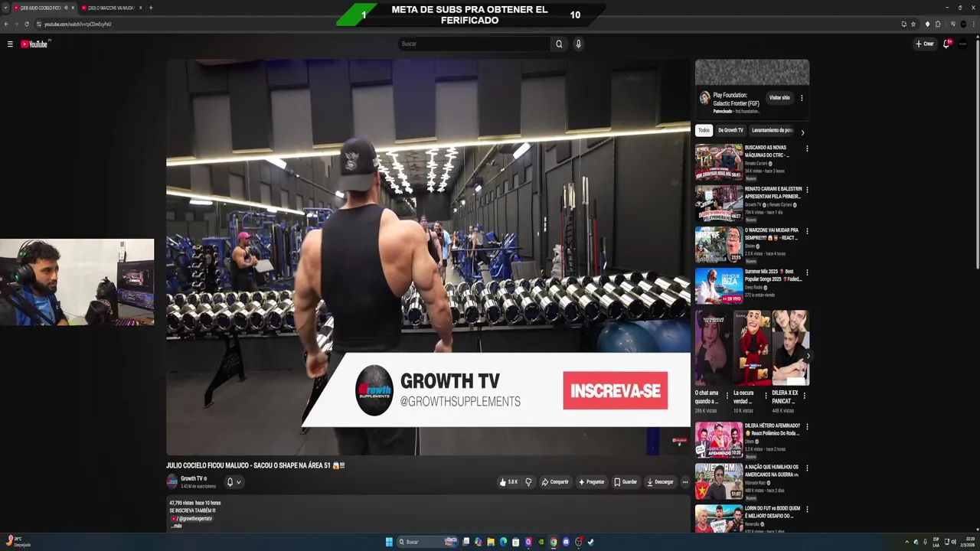Select the Levantamiento de pesas chip

coord(772,130)
